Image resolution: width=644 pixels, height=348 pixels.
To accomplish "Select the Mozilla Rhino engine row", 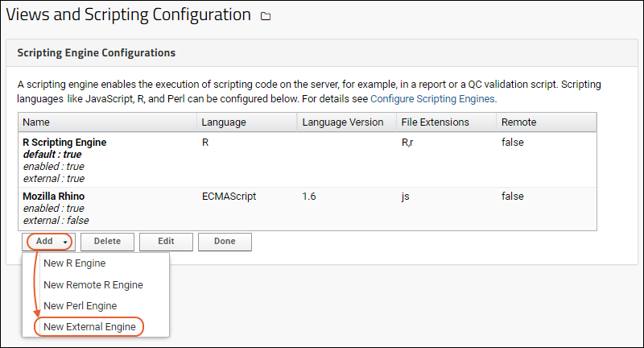I will tap(53, 197).
